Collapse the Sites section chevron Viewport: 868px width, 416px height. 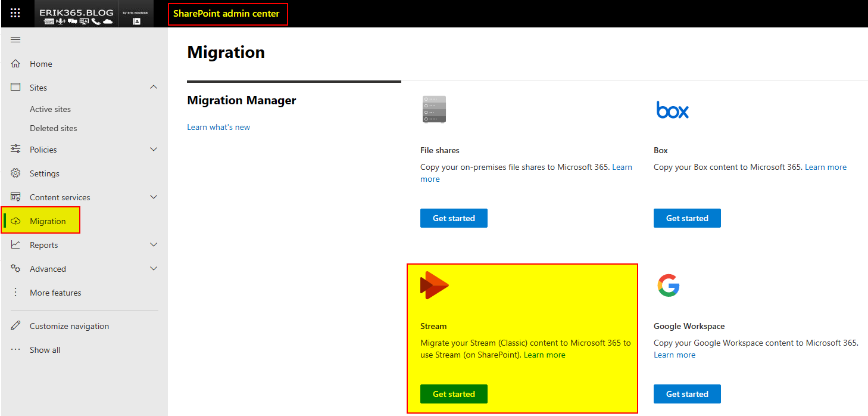(x=154, y=88)
